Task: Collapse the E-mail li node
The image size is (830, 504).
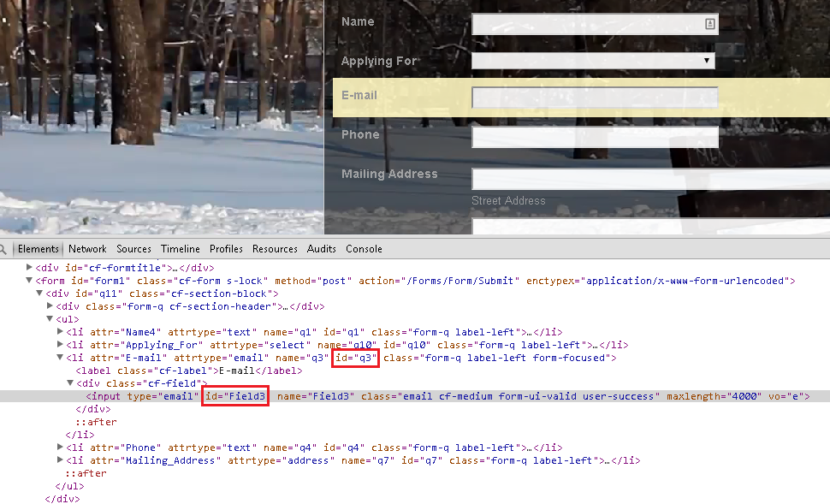Action: click(60, 358)
